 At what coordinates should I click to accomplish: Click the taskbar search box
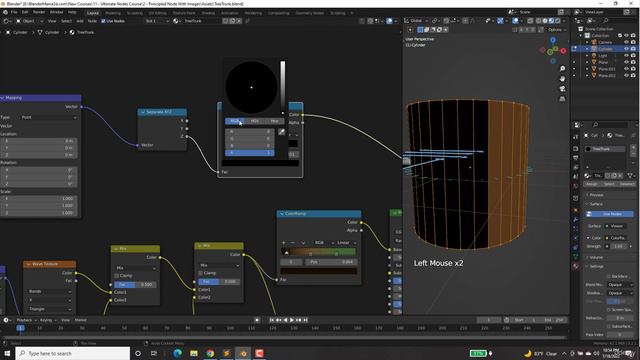pyautogui.click(x=73, y=353)
